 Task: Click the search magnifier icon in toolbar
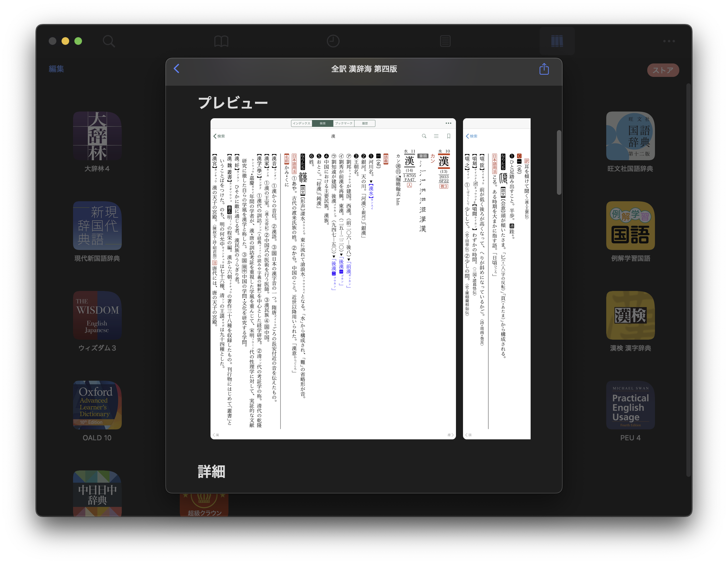pos(109,41)
